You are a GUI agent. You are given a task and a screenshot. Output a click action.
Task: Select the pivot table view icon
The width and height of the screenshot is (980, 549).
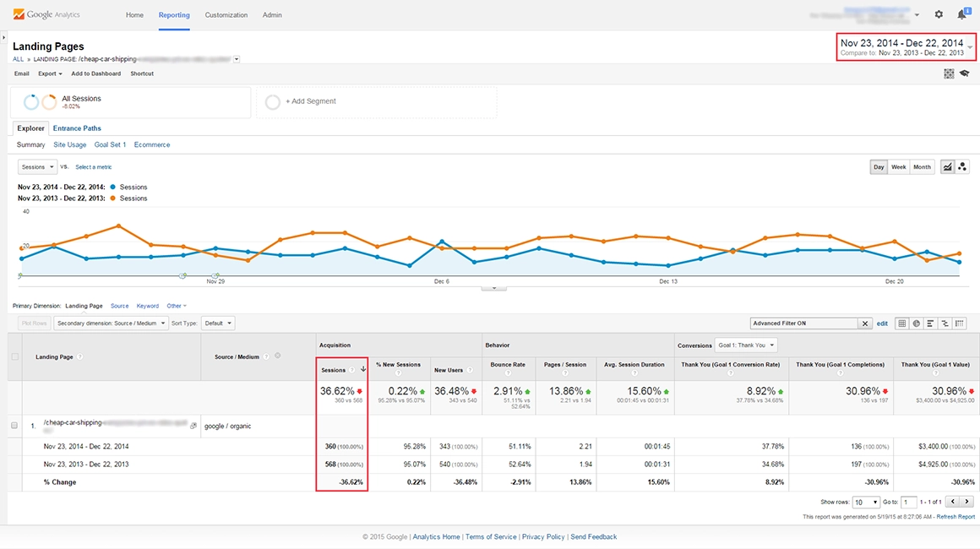point(960,323)
